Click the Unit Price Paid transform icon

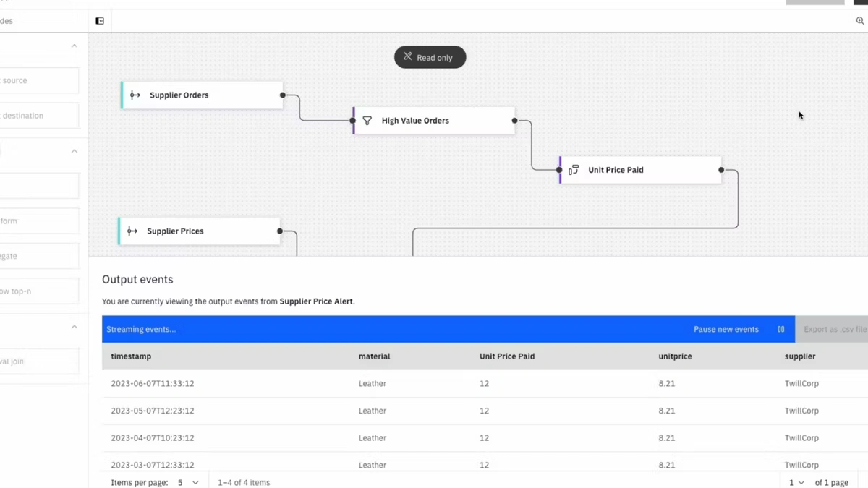[574, 170]
